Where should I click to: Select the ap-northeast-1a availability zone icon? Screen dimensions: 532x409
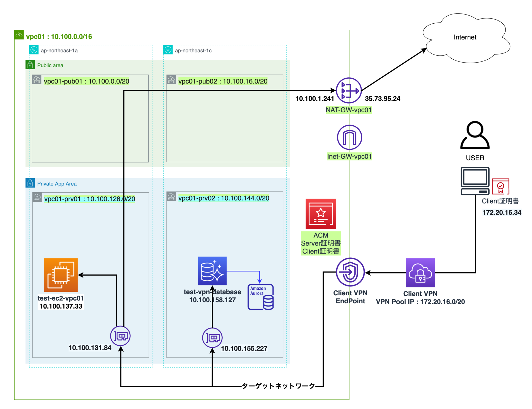34,50
